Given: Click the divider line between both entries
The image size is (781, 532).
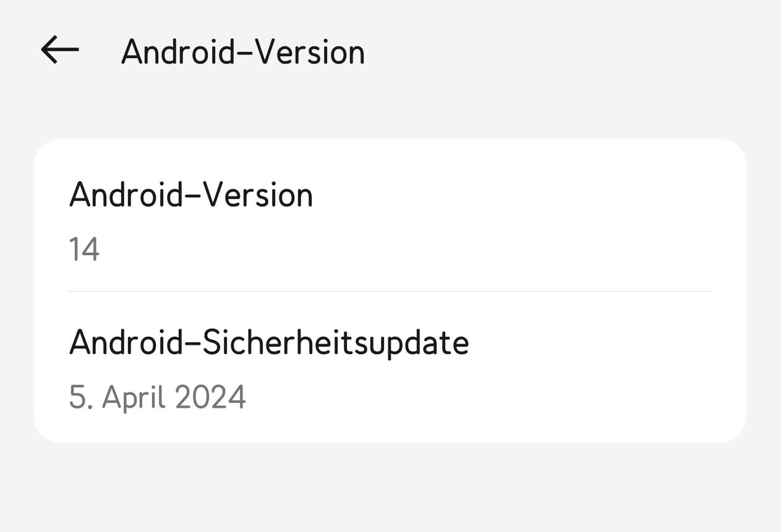Looking at the screenshot, I should coord(390,291).
